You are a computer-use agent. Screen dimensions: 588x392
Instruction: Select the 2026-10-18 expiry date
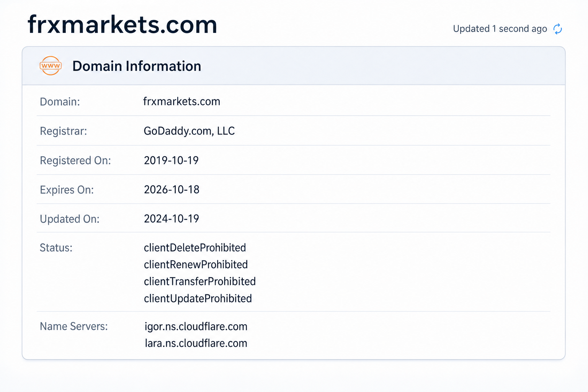pos(171,189)
